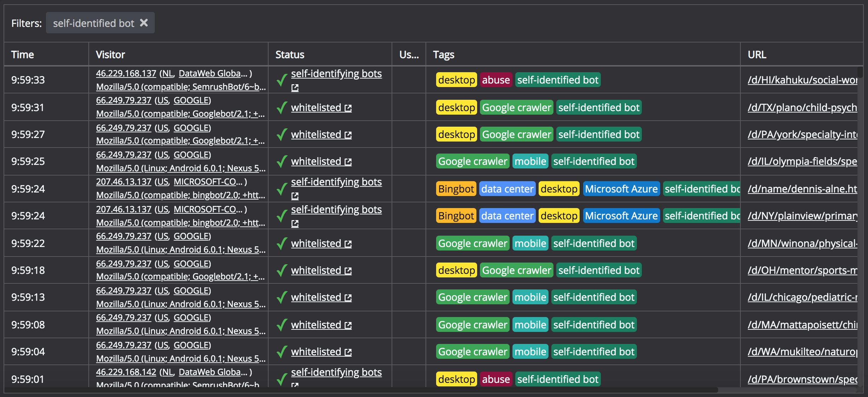Click green checkmark in the 9:59:18 row
Image resolution: width=868 pixels, height=397 pixels.
point(282,270)
